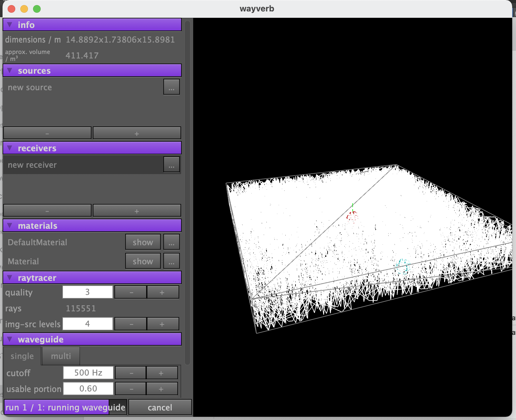Viewport: 516px width, 420px height.
Task: Switch to the multi waveguide tab
Action: coord(61,356)
